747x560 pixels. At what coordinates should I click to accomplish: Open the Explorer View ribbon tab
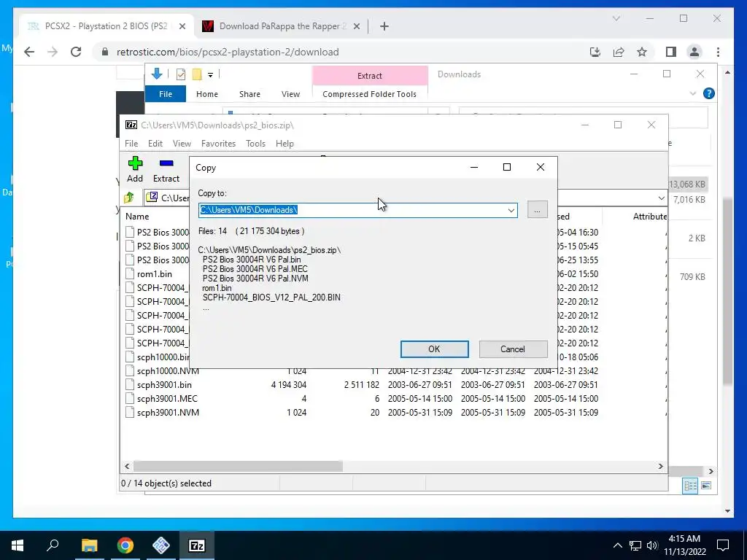[x=290, y=94]
